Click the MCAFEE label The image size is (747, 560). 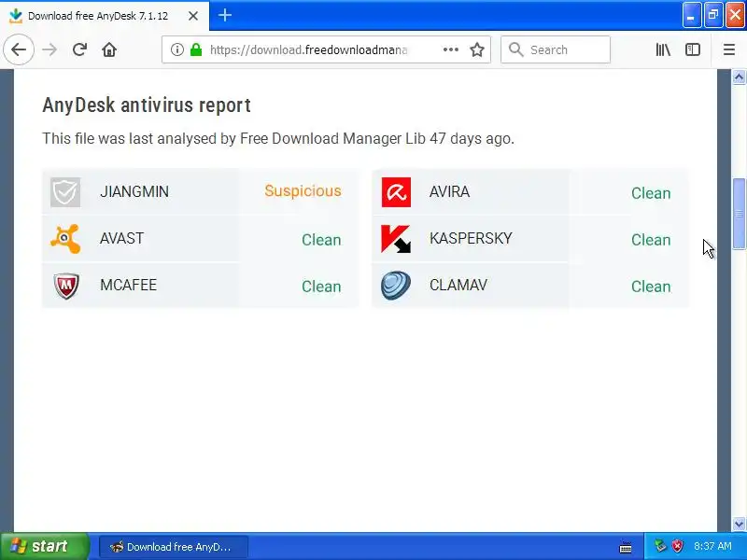[x=128, y=285]
